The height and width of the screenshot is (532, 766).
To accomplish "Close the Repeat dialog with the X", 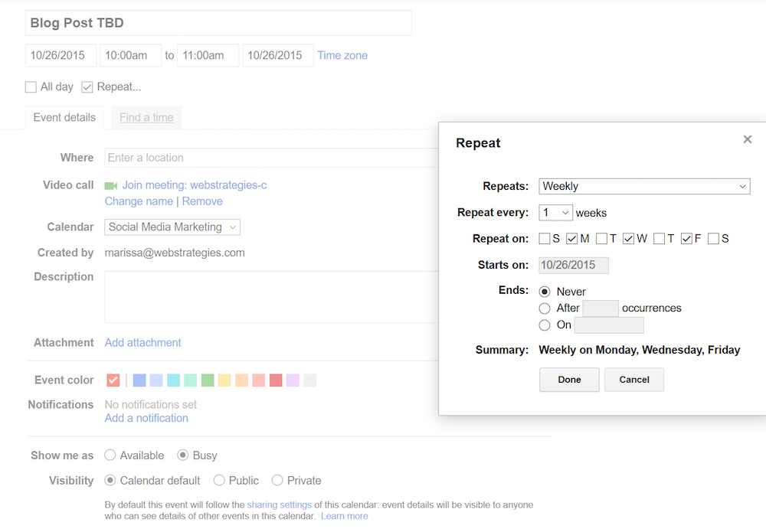I will pyautogui.click(x=748, y=139).
